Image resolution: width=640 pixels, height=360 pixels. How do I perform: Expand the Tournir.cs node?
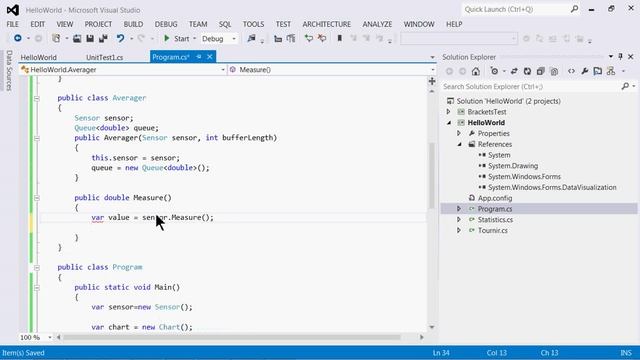pyautogui.click(x=459, y=230)
